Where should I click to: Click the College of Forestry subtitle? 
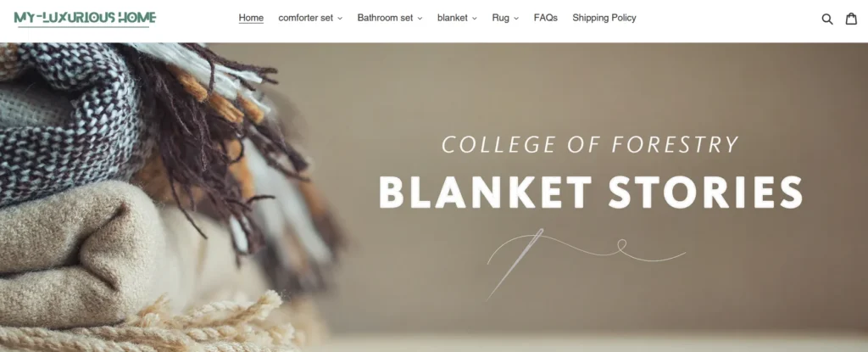point(590,145)
